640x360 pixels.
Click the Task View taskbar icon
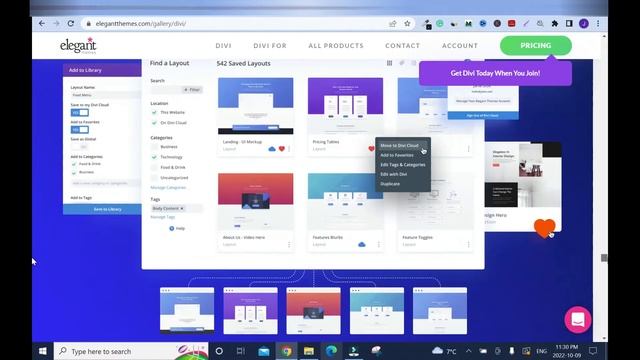pyautogui.click(x=241, y=351)
